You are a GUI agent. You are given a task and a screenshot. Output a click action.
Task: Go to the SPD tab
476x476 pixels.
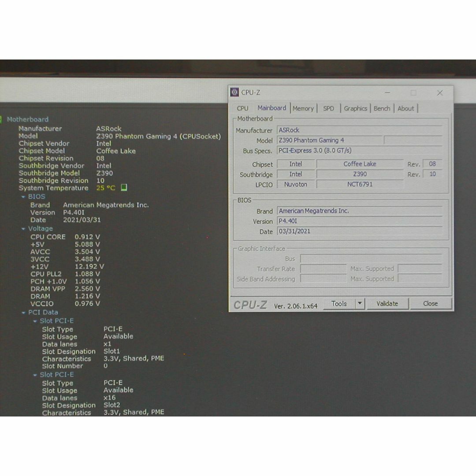[x=328, y=108]
